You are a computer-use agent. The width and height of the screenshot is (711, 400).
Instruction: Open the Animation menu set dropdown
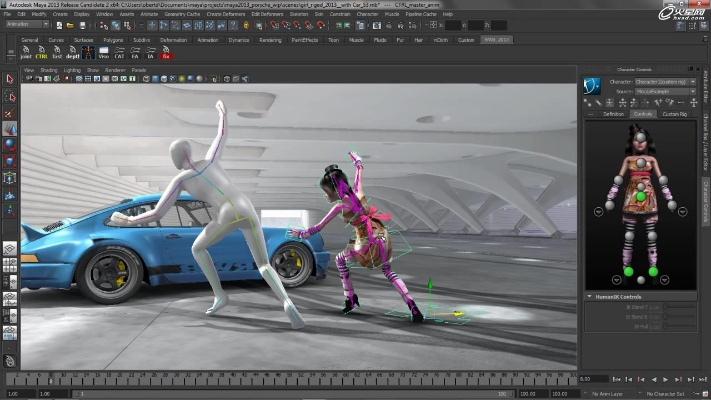coord(25,25)
